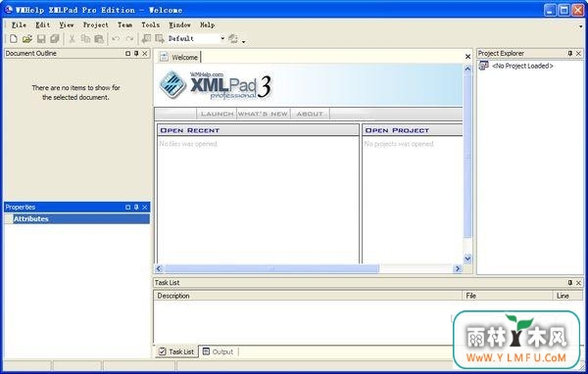Screen dimensions: 588x374
Task: Pin the Document Outline panel
Action: tap(136, 54)
